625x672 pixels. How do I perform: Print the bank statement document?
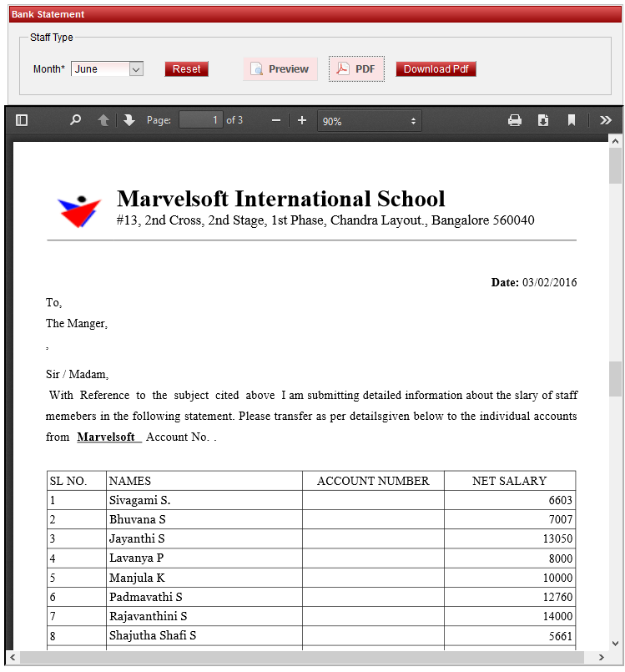[515, 120]
